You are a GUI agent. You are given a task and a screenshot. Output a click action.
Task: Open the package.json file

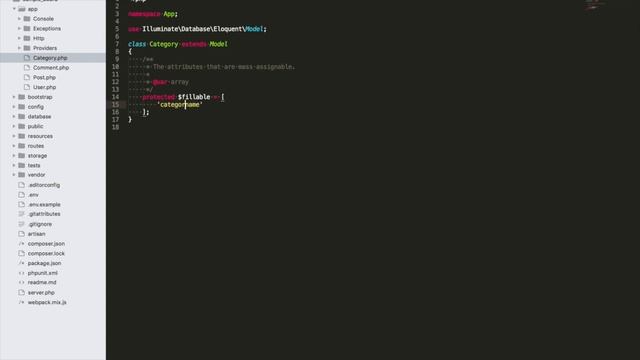(44, 263)
